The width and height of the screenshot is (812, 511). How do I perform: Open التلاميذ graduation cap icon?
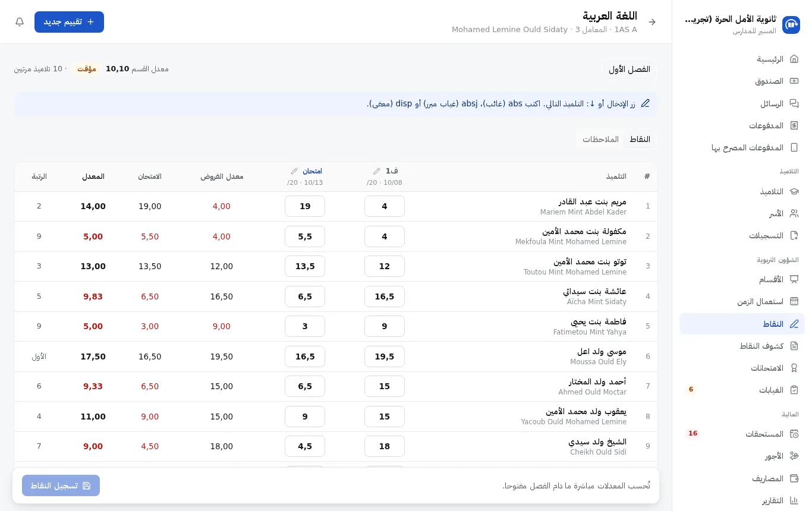pos(794,191)
